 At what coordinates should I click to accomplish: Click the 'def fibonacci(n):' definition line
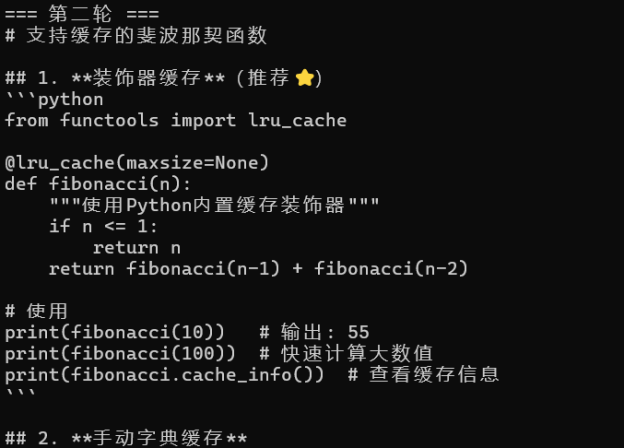coord(98,184)
